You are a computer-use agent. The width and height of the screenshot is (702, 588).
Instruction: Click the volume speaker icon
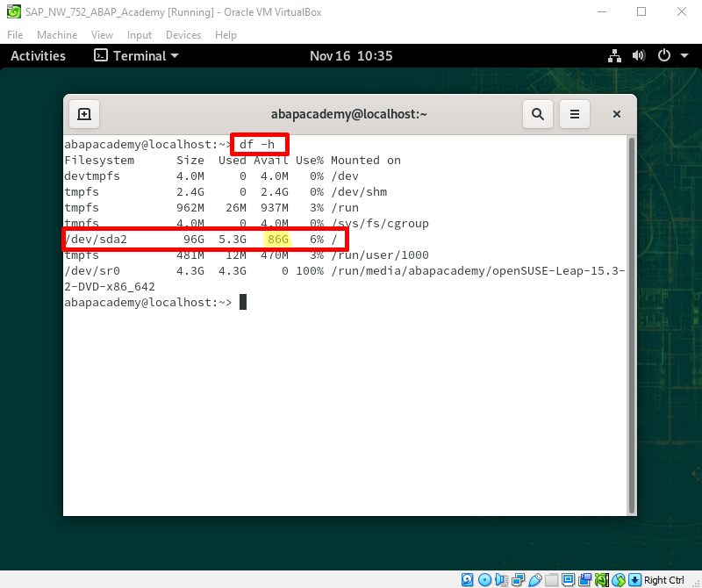(x=639, y=56)
